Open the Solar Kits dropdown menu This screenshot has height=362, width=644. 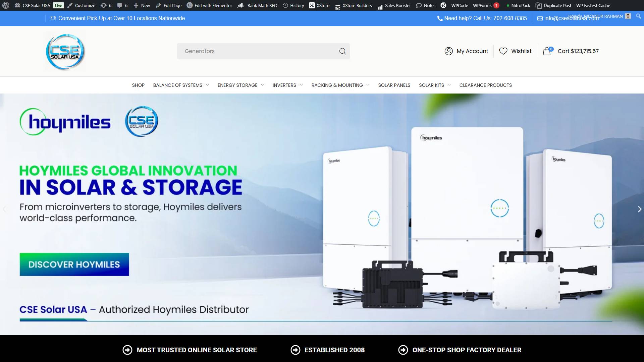coord(449,85)
